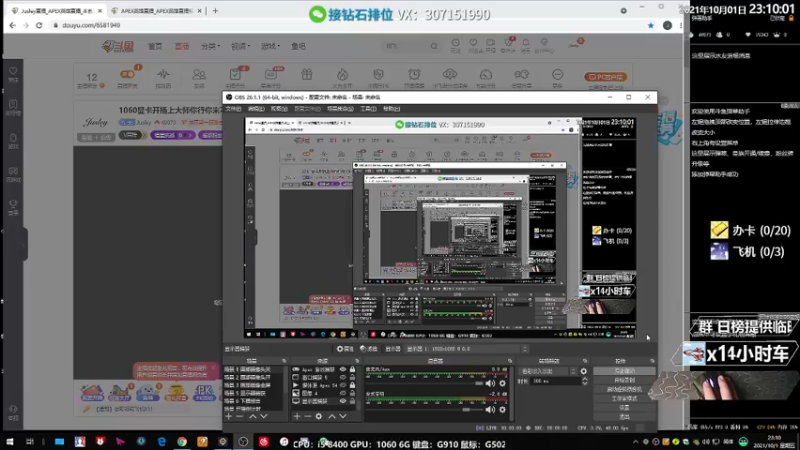
Task: Pop out the Audio Mixer dock
Action: coord(510,361)
